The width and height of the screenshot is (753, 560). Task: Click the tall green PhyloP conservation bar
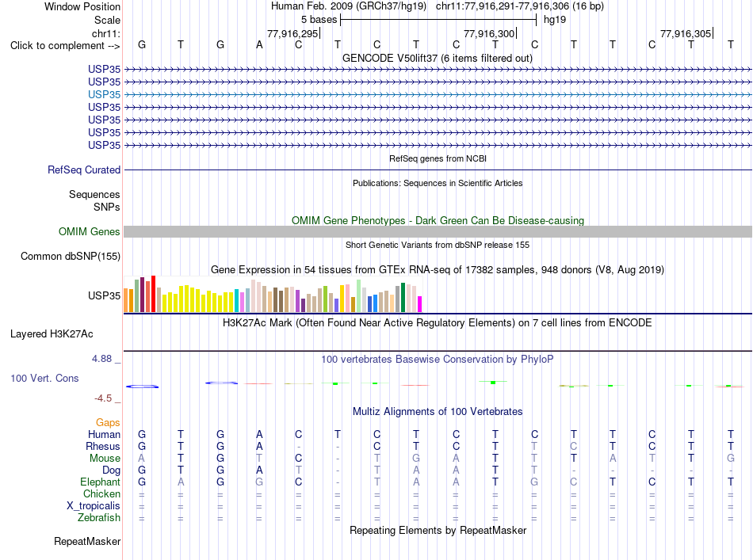click(x=493, y=383)
